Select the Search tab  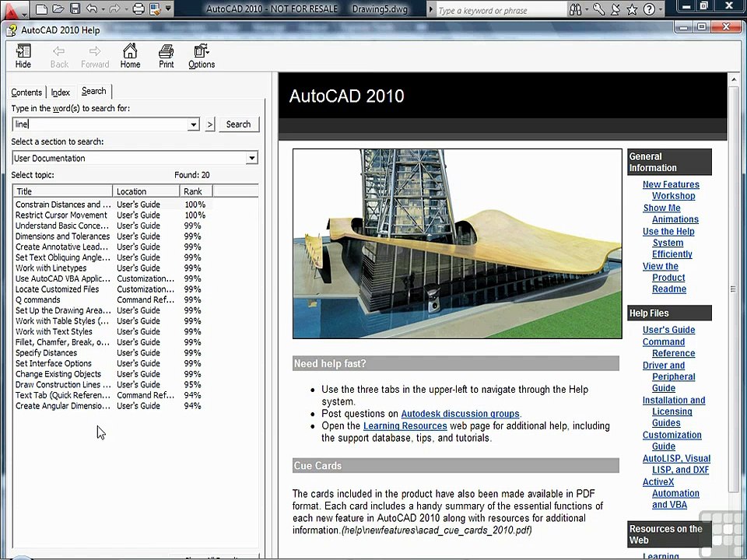tap(94, 91)
